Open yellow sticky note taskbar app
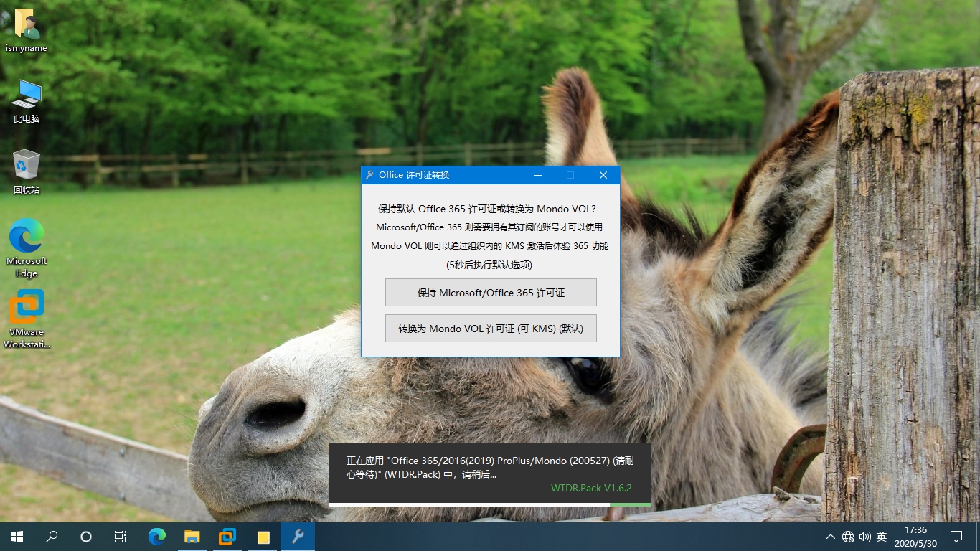Screen dimensions: 980x551 [263, 537]
